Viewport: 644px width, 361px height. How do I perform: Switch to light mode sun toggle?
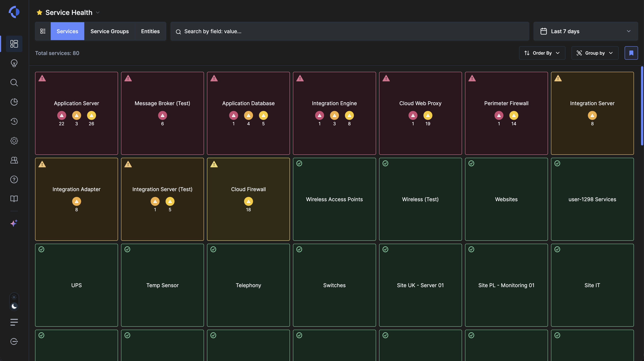(x=14, y=297)
